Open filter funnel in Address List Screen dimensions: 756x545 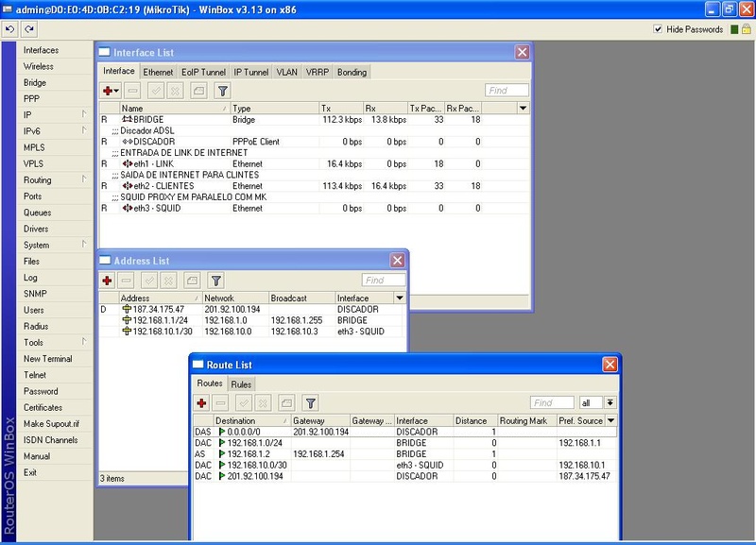[216, 280]
